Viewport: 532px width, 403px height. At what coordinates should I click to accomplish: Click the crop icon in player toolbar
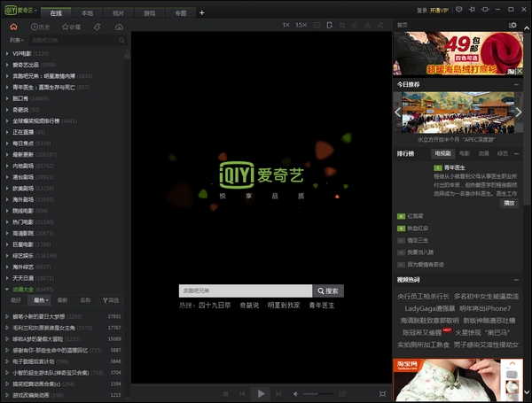(342, 26)
